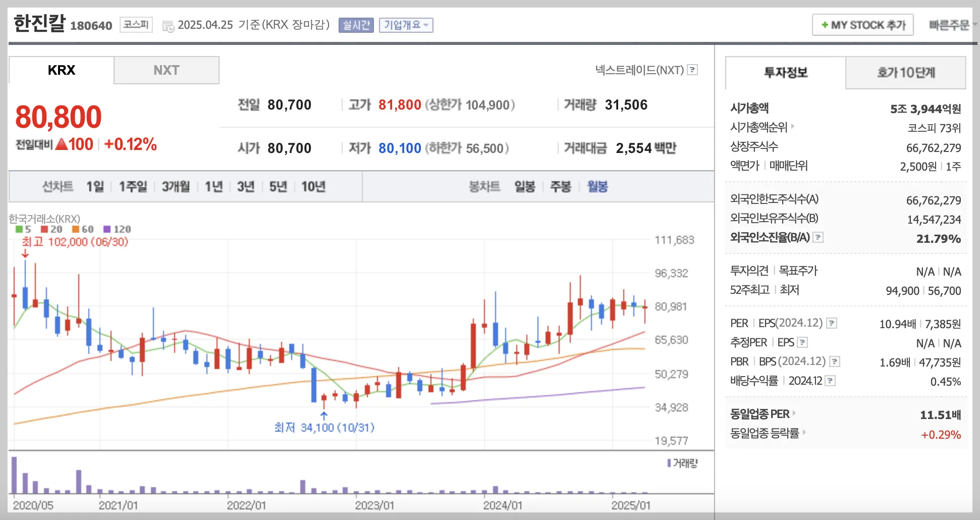Click the stock code 180640
Image resolution: width=980 pixels, height=520 pixels.
91,26
